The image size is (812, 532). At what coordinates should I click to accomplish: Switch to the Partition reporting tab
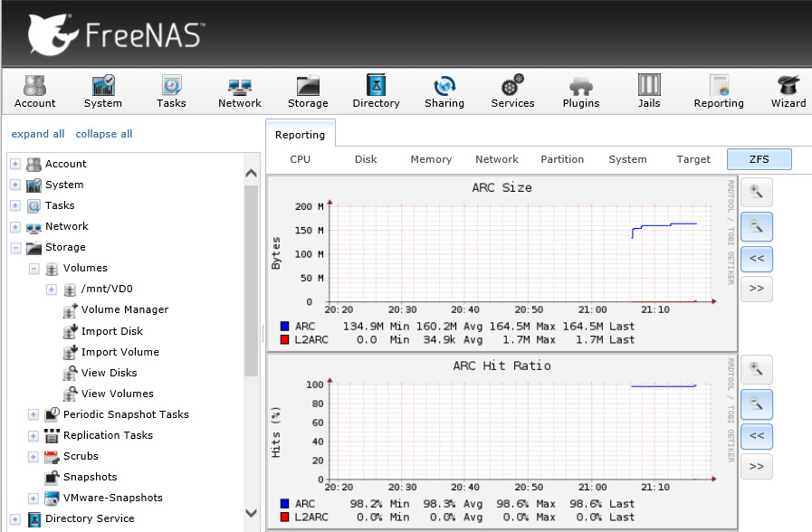tap(562, 159)
